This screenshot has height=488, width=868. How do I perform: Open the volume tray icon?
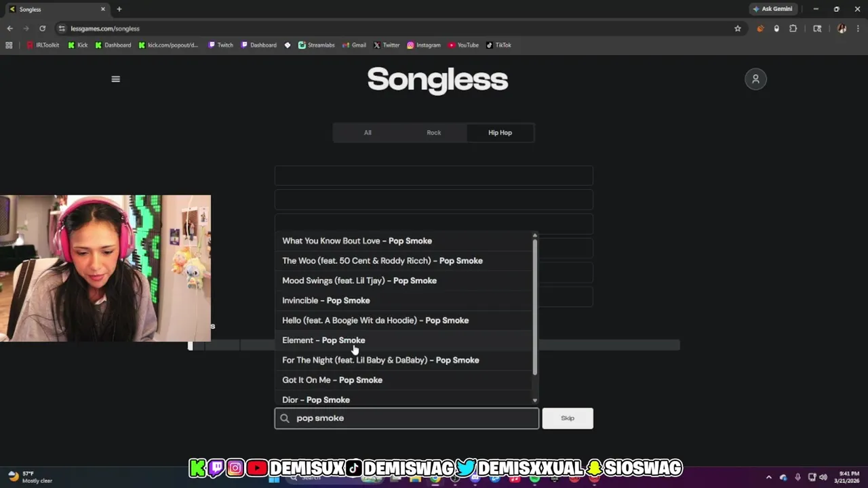point(825,477)
